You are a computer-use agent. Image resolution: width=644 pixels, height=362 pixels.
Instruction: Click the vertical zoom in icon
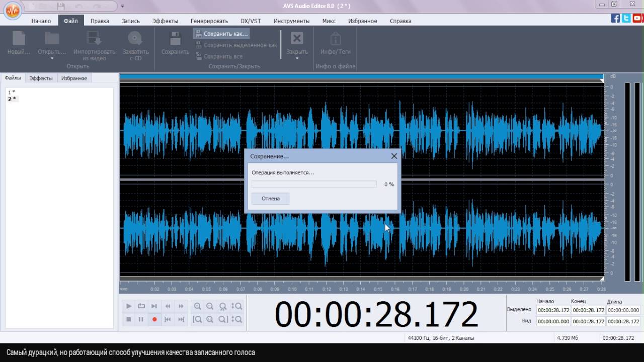coord(236,306)
